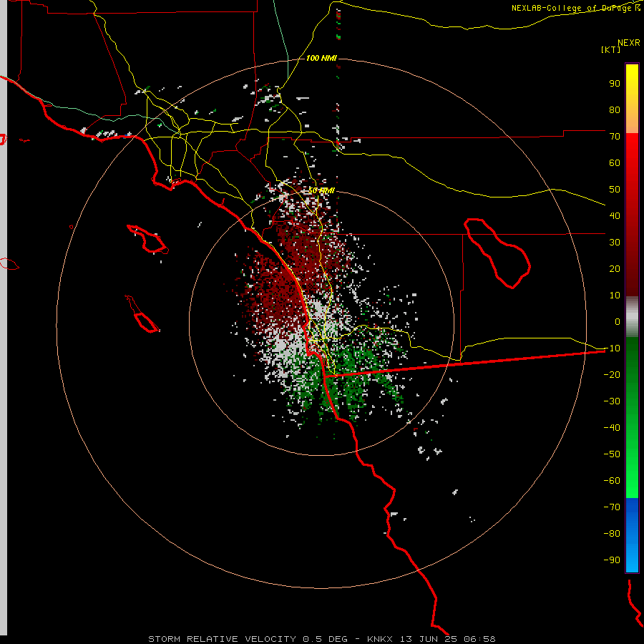Click the 70 value on the velocity scale
This screenshot has height=644, width=644.
(615, 137)
